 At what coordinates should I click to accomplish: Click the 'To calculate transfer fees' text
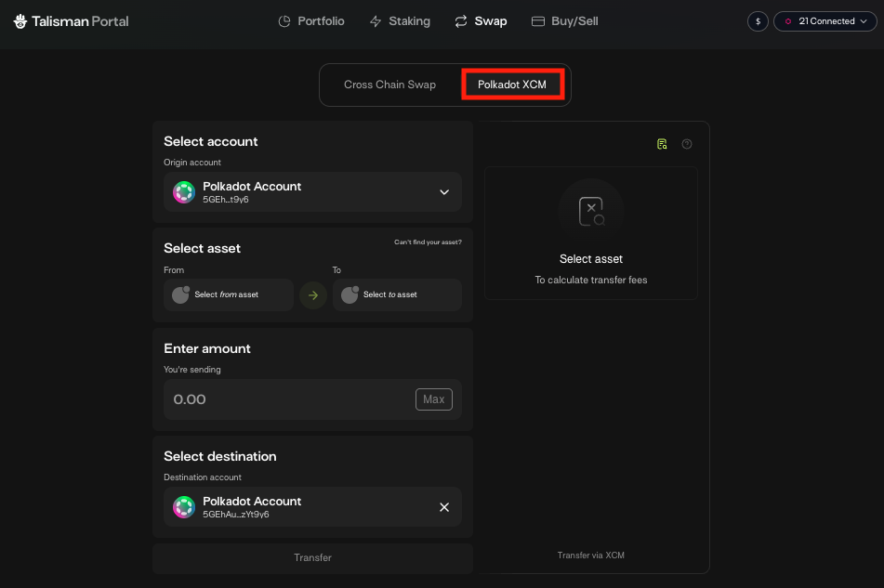pyautogui.click(x=591, y=280)
